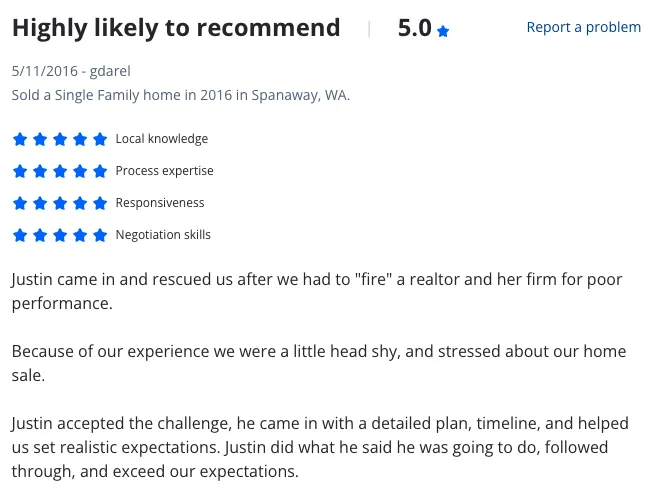Click first star of Local knowledge rating
This screenshot has height=494, width=653.
[20, 139]
